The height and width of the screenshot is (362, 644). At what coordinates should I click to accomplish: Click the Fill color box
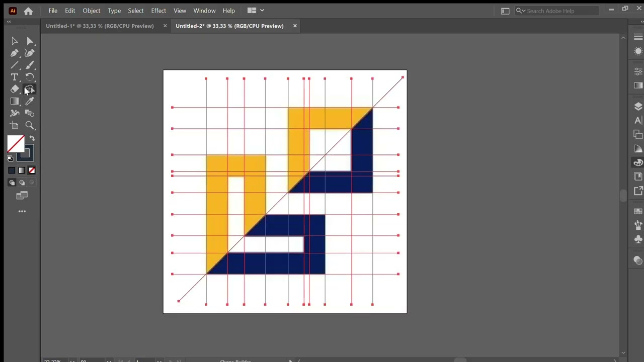(16, 144)
